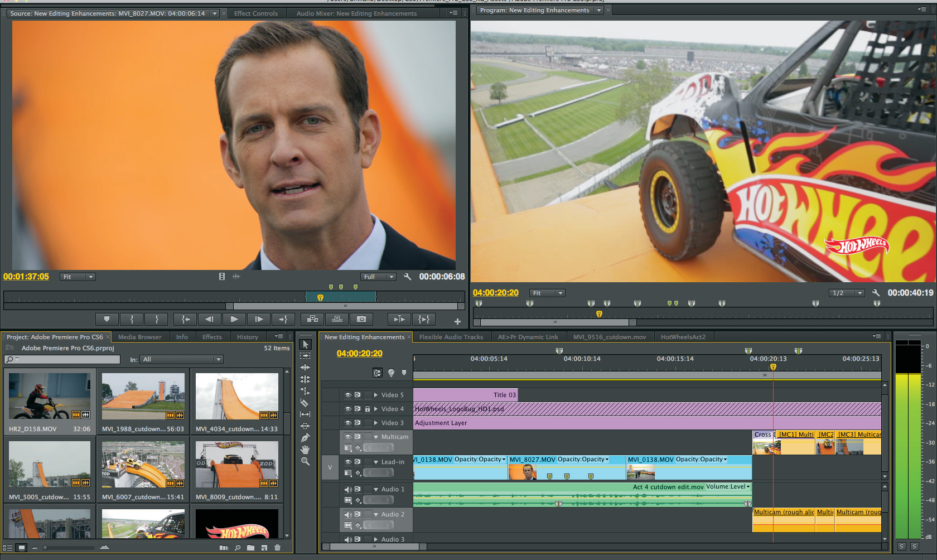This screenshot has height=560, width=937.
Task: Play the Source monitor clip
Action: pyautogui.click(x=234, y=319)
